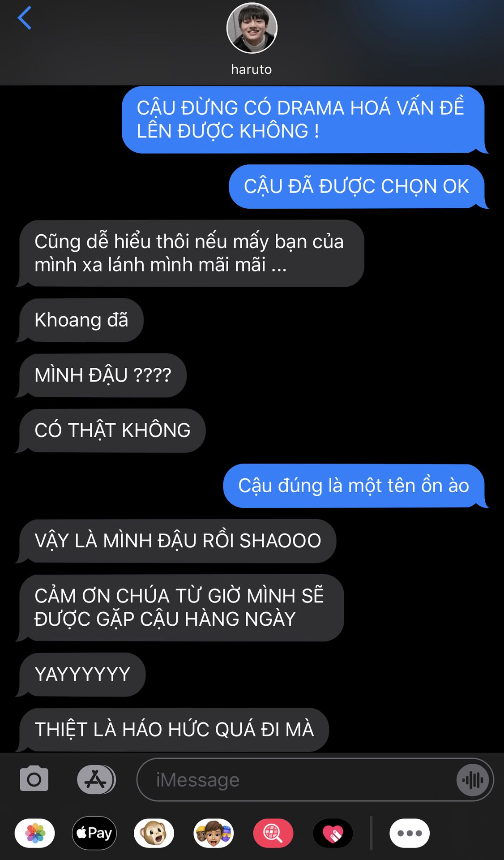Open Memoji stickers icon
504x860 pixels.
click(214, 833)
